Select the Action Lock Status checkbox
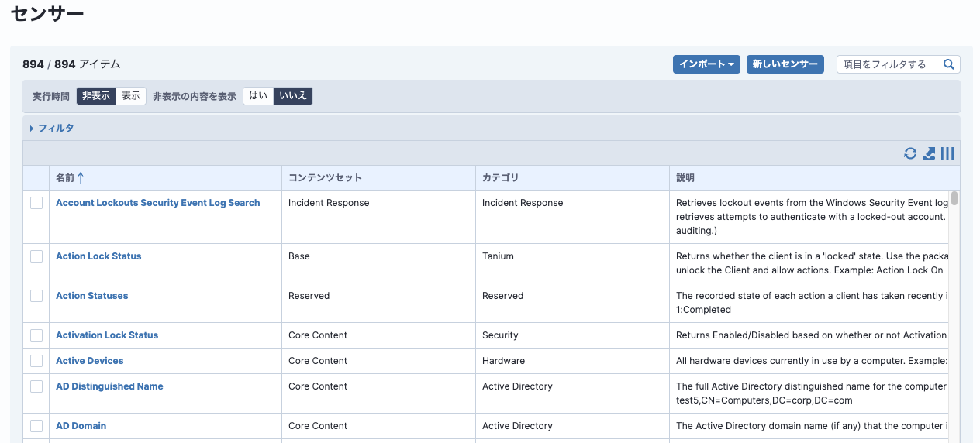 [x=36, y=256]
